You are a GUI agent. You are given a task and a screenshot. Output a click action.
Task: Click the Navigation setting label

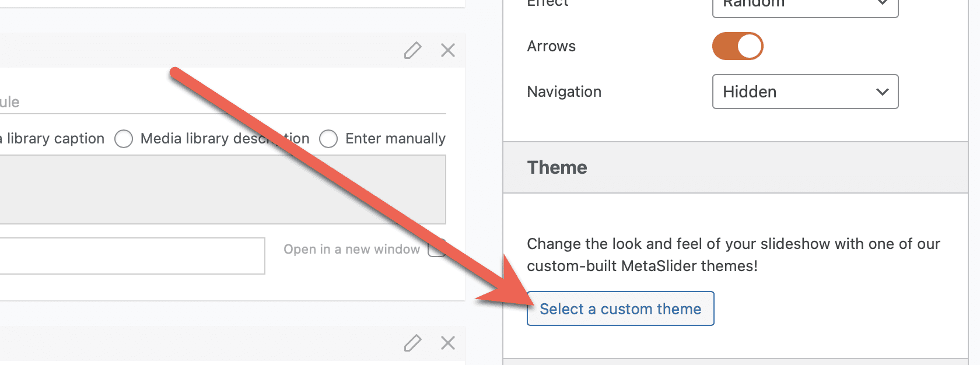tap(564, 92)
